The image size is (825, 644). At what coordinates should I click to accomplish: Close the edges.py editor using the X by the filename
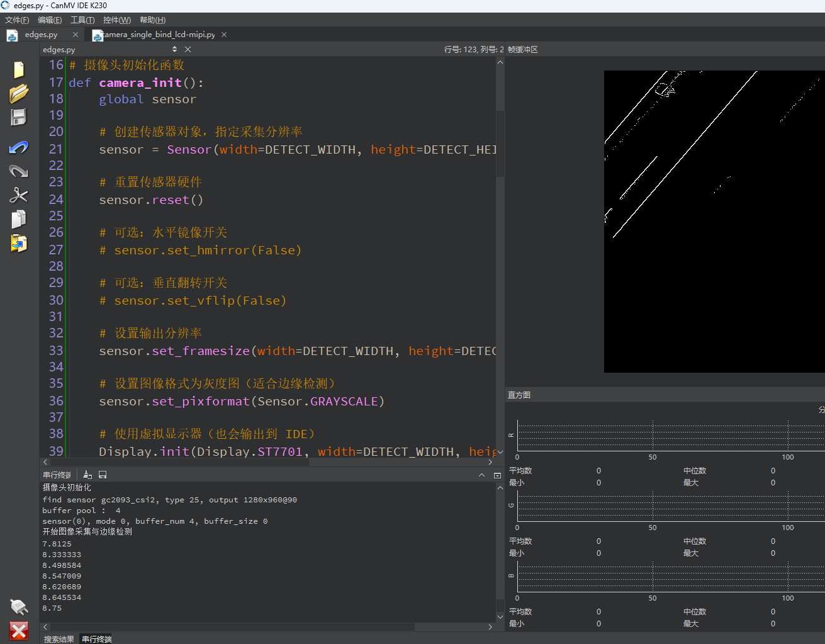click(x=188, y=49)
